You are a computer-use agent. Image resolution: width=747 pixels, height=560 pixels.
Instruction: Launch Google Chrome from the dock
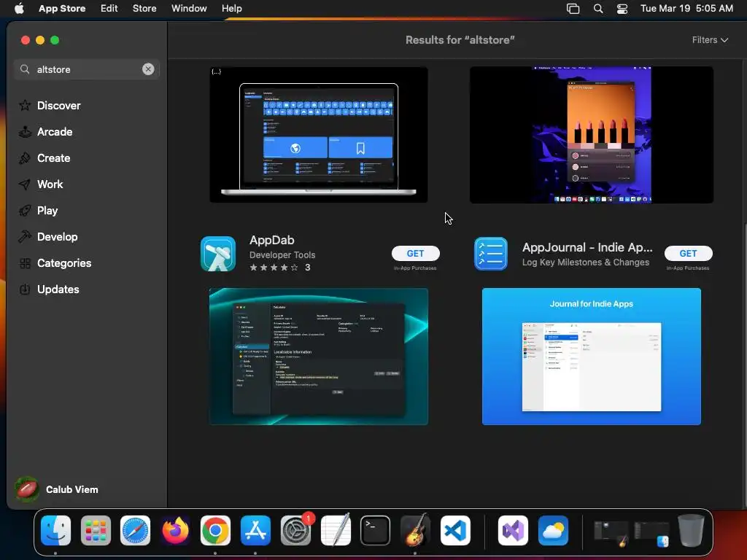coord(215,531)
